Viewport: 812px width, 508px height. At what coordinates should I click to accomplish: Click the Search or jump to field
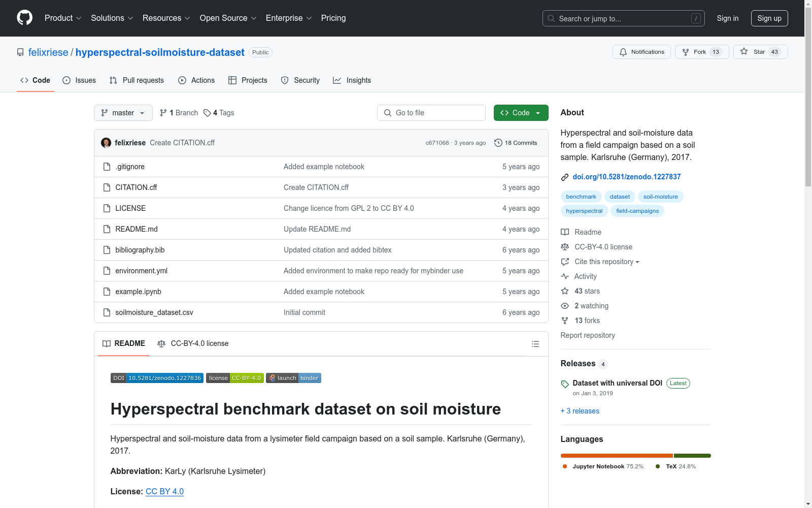coord(624,18)
